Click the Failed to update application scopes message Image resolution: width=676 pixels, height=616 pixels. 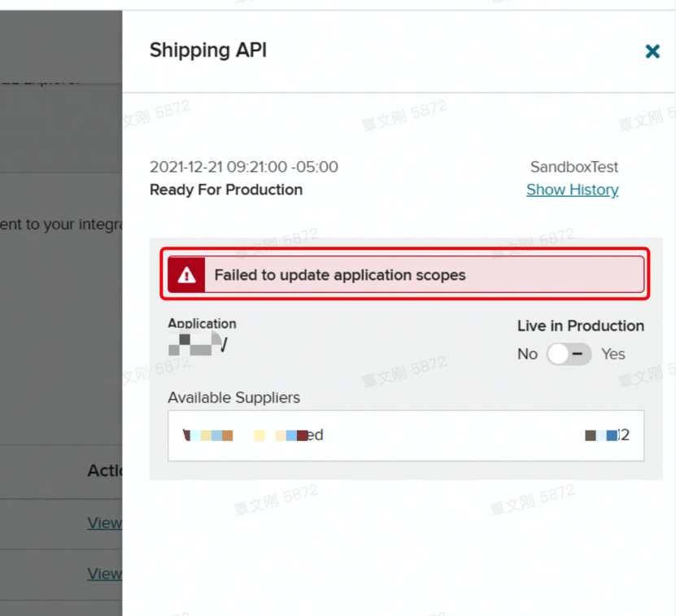[340, 275]
